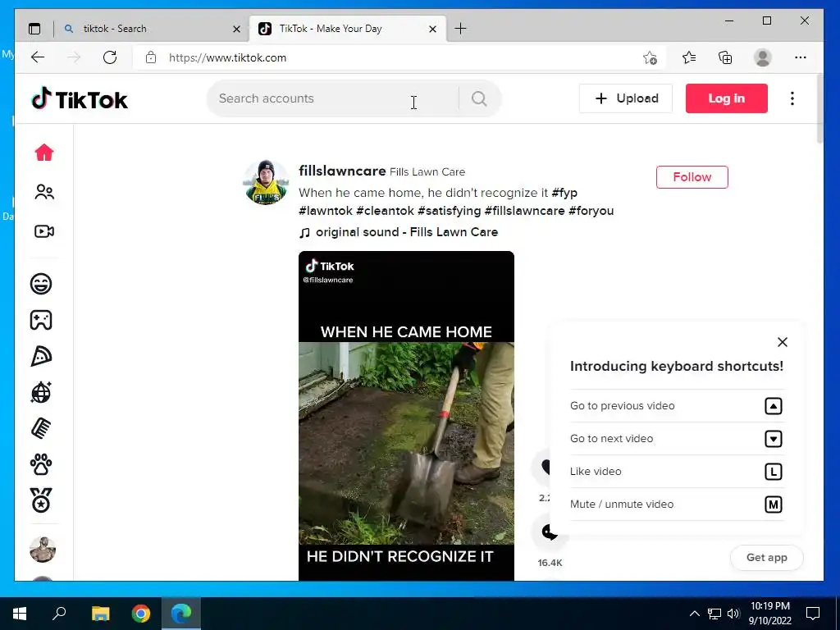Follow the fillslawncare account

point(692,177)
